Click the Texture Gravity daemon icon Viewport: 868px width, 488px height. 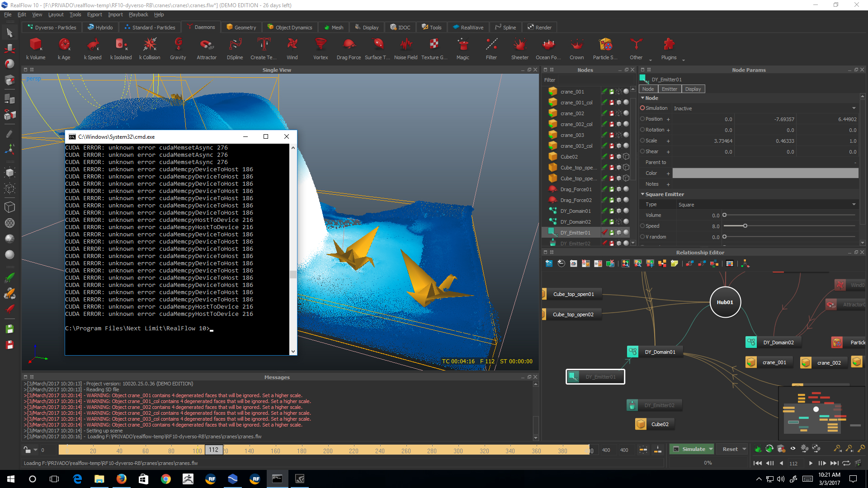pos(434,48)
